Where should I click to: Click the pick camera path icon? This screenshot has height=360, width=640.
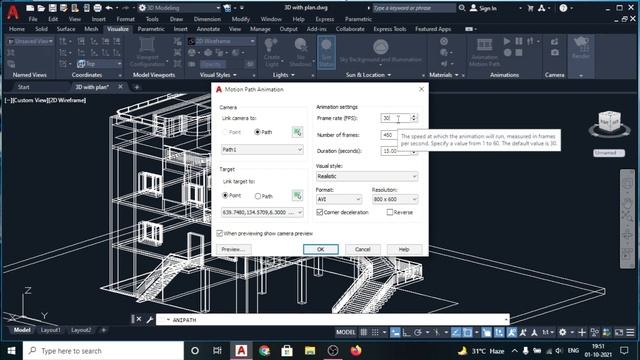coord(297,132)
